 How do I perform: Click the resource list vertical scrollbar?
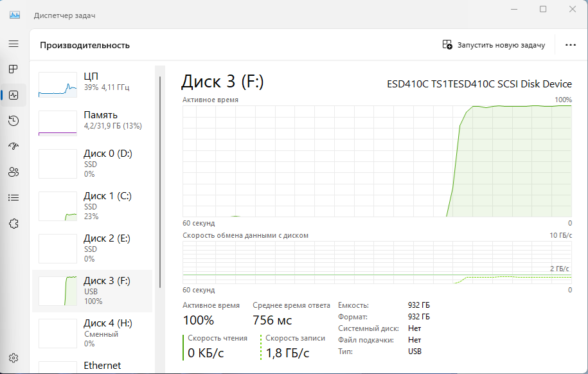coord(159,180)
